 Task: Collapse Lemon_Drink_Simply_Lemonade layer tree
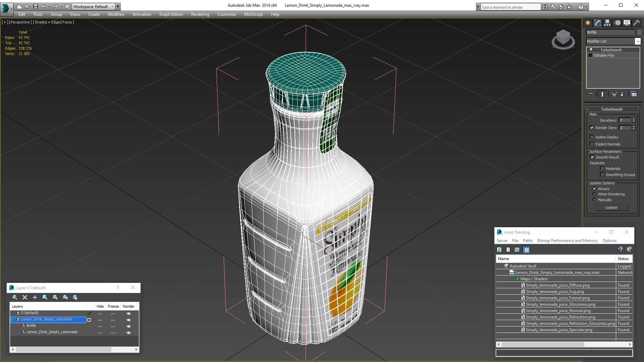coord(13,319)
